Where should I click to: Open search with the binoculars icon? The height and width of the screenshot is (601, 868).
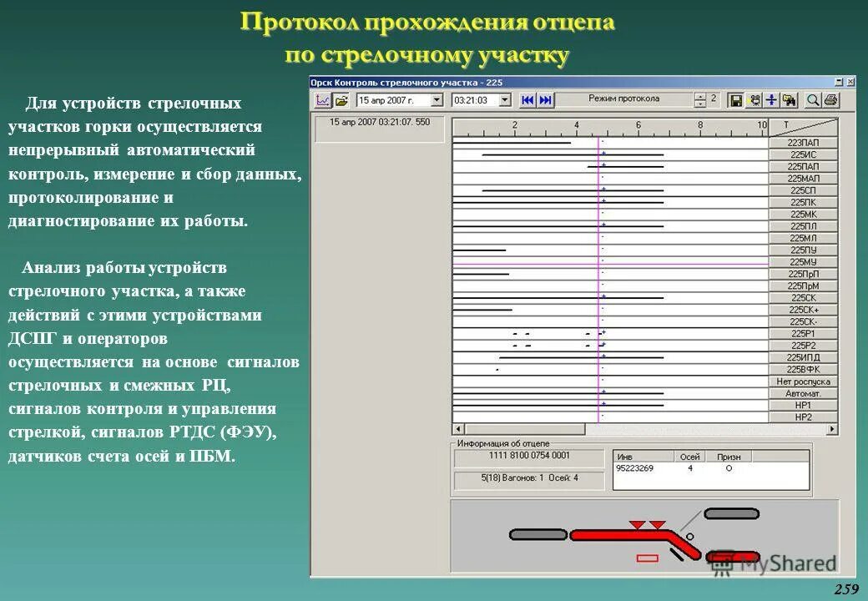(789, 100)
